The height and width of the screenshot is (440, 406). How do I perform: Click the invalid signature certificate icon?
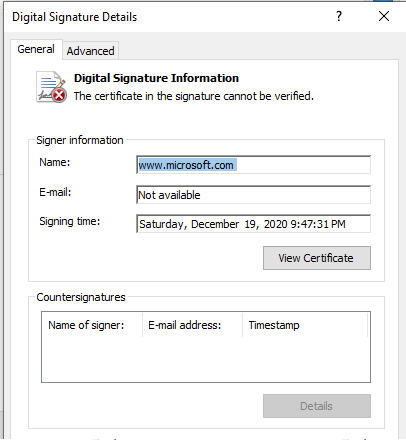pos(51,87)
